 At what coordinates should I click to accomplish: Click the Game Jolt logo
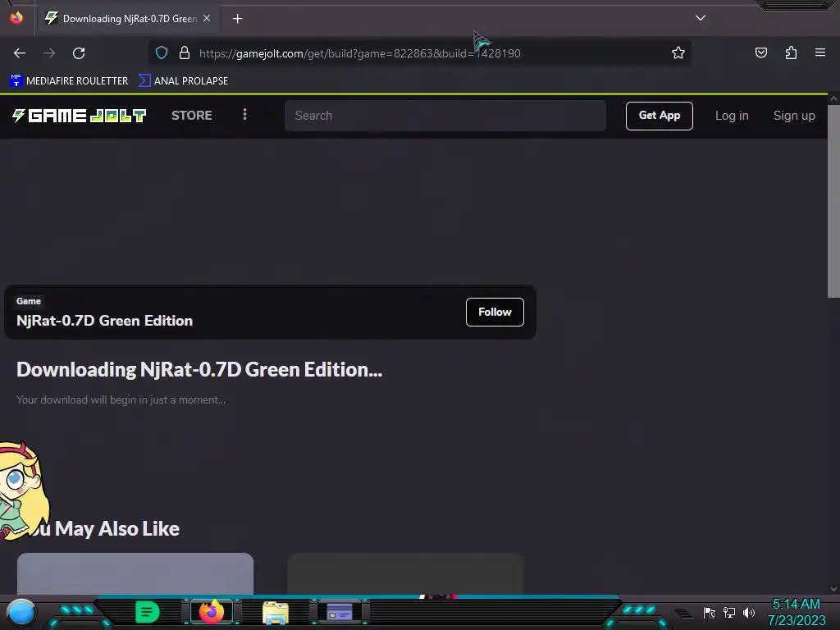click(79, 116)
